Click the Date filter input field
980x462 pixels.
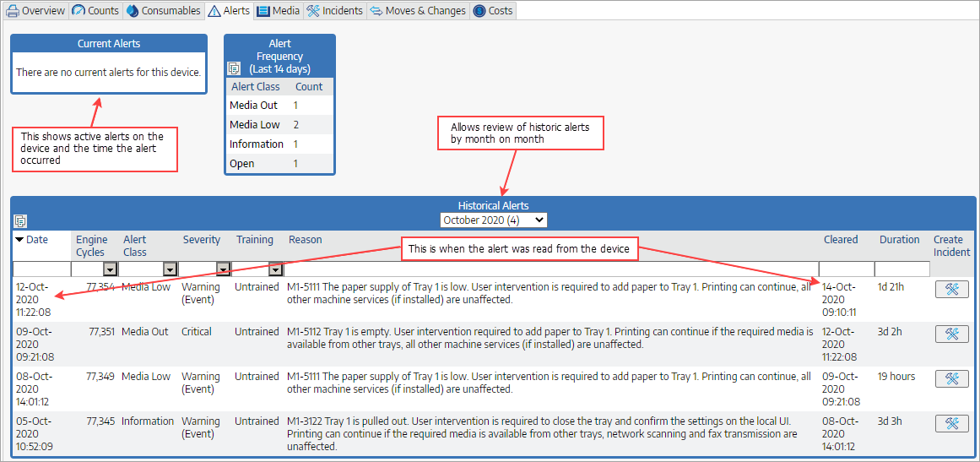[41, 269]
